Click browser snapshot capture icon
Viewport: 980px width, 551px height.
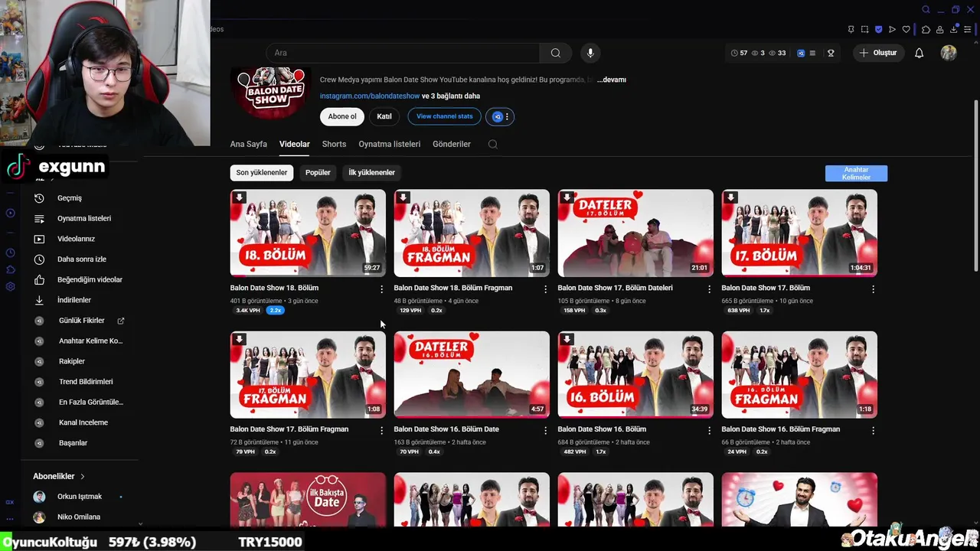[864, 29]
